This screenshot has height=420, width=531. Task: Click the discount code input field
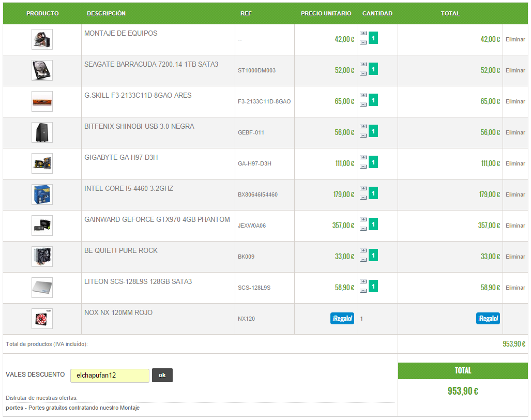click(110, 376)
